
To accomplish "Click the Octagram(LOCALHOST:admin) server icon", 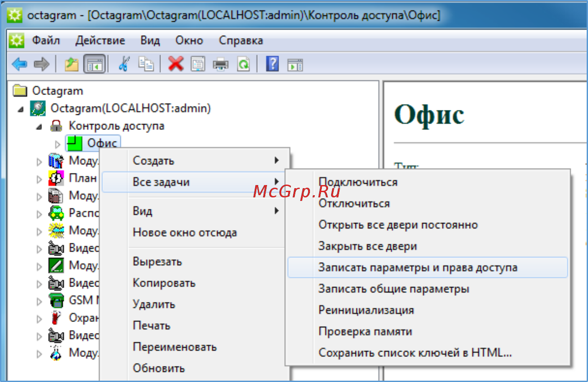I will (38, 108).
